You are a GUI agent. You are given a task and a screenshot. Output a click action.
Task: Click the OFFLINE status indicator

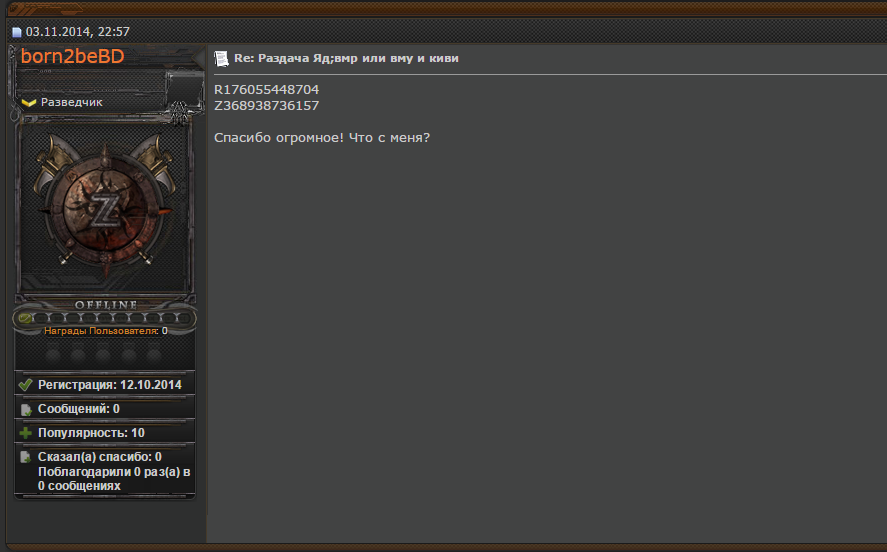tap(106, 305)
